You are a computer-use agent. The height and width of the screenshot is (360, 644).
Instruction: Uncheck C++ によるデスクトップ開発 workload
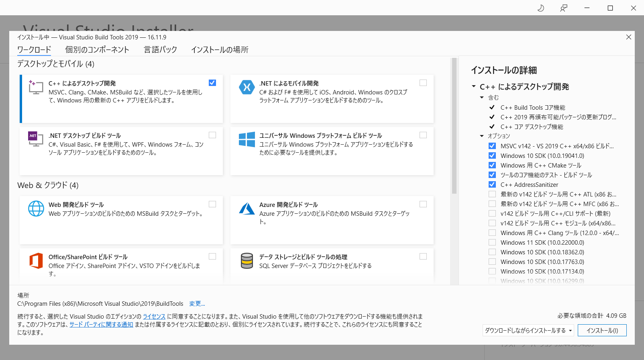coord(212,83)
